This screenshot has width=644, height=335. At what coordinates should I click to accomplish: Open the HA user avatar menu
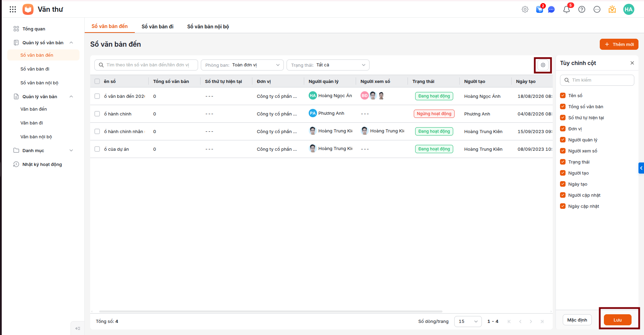[x=629, y=9]
